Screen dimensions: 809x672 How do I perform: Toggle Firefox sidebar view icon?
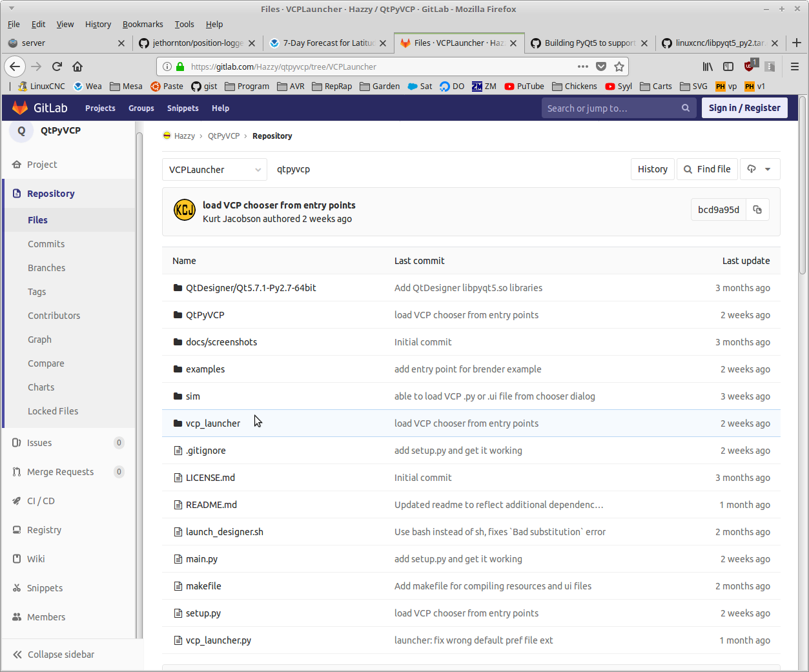coord(728,66)
